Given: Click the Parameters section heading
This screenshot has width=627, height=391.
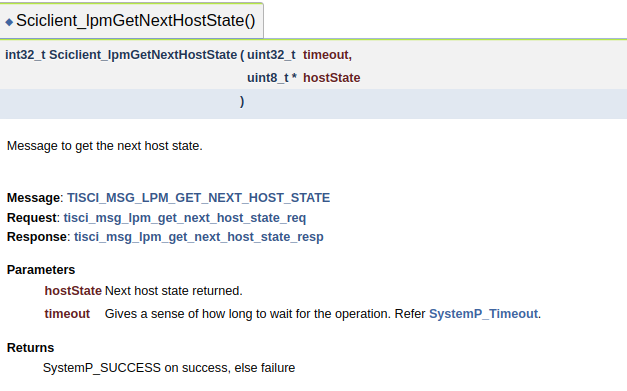Looking at the screenshot, I should pos(41,270).
